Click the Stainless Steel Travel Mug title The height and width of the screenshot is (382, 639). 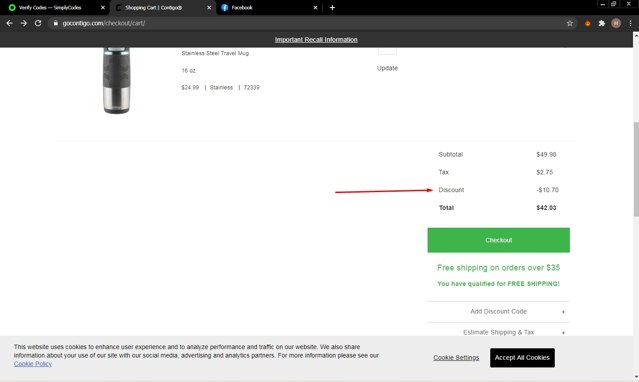pyautogui.click(x=215, y=53)
